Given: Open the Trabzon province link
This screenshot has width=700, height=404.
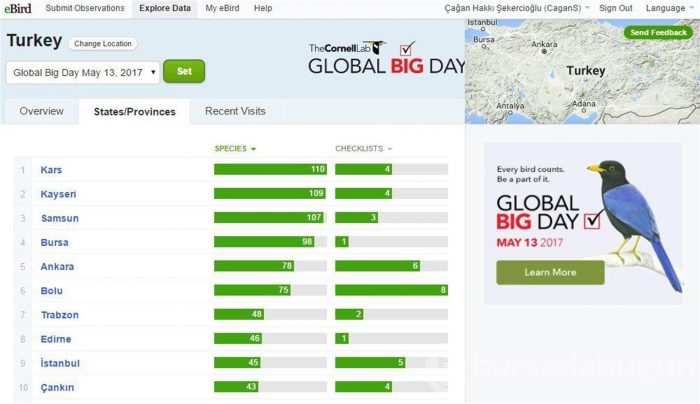Looking at the screenshot, I should pyautogui.click(x=60, y=315).
